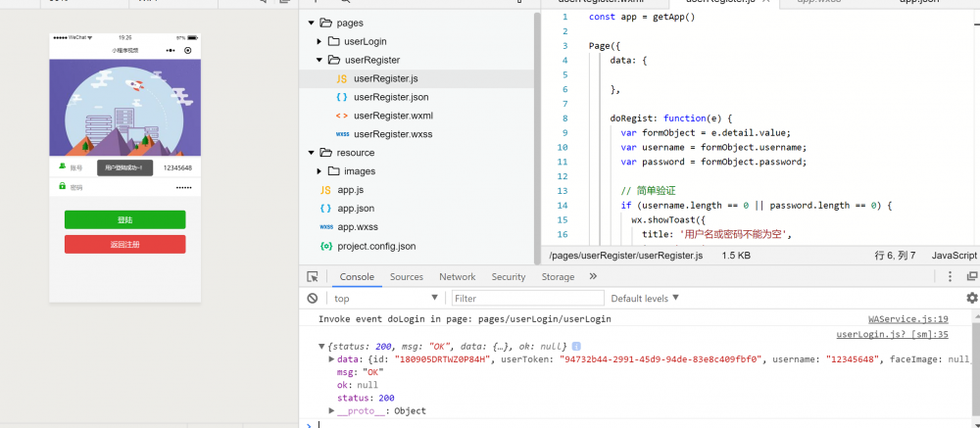Click the simulator capsule close-circle icon

pos(188,50)
